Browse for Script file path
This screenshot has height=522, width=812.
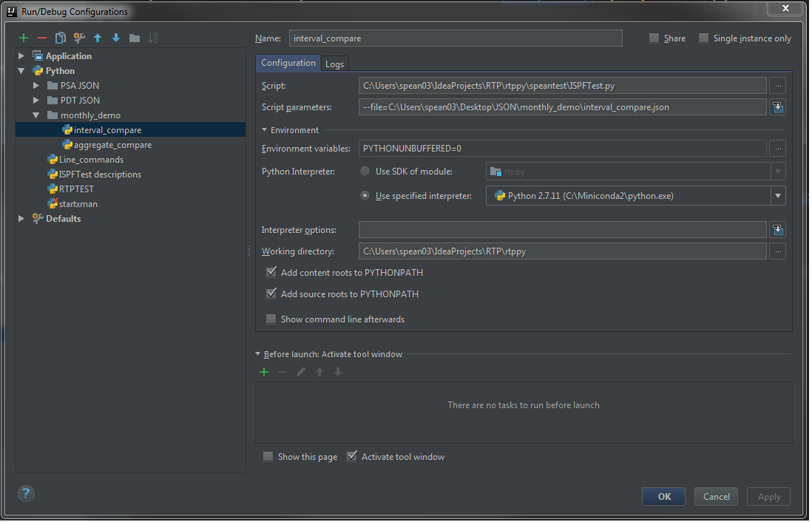777,86
